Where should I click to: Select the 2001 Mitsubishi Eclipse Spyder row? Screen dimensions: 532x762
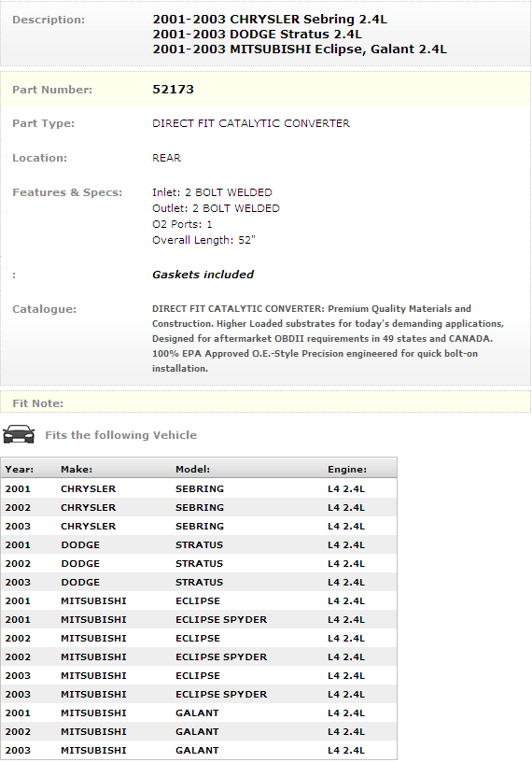click(199, 619)
